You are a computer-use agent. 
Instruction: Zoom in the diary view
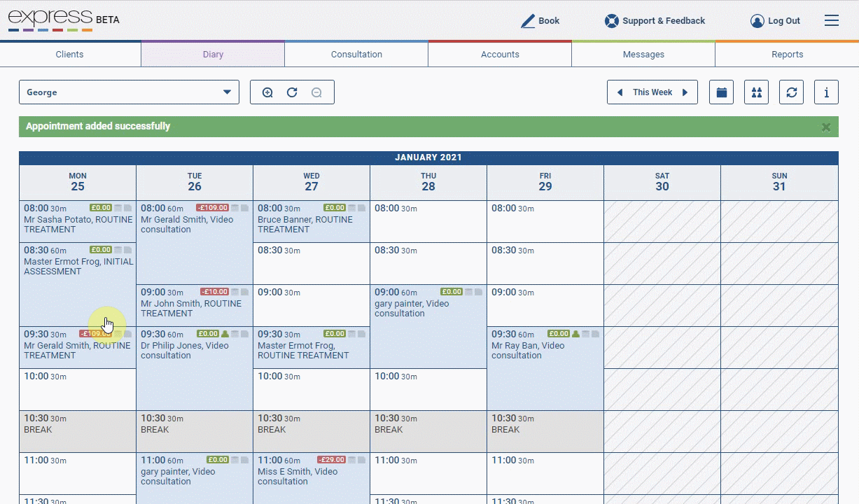click(x=267, y=92)
